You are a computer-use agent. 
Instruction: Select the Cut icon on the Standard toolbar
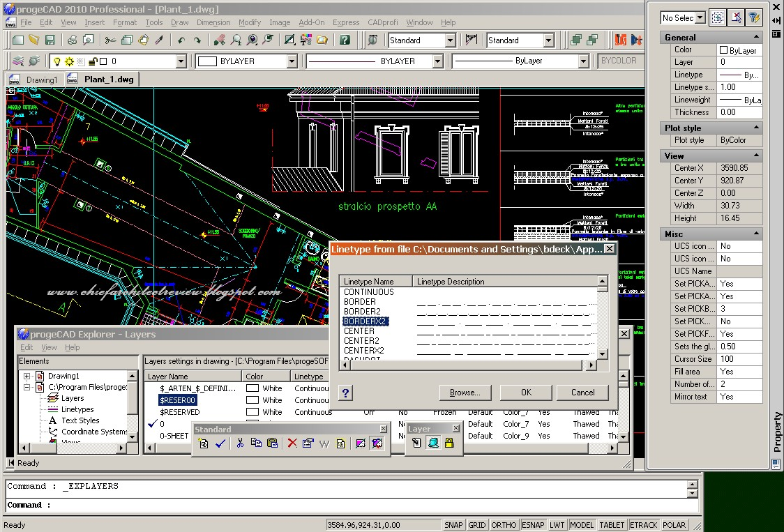(241, 443)
